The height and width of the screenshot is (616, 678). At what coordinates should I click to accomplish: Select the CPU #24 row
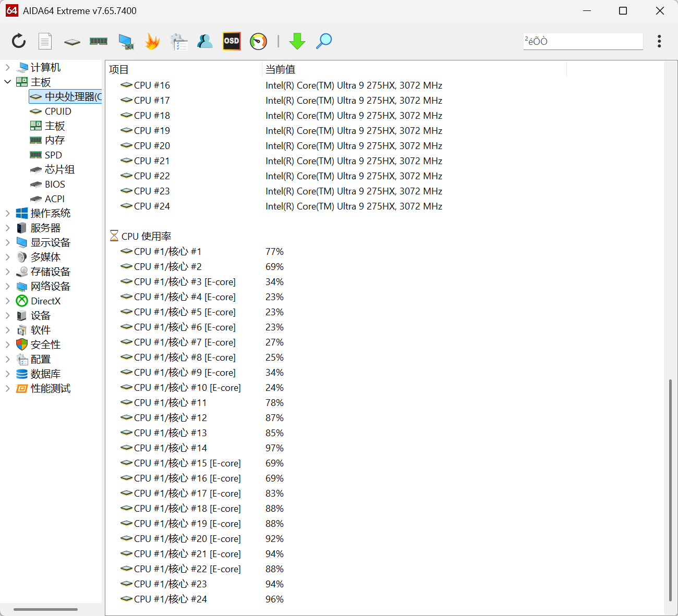pos(336,206)
